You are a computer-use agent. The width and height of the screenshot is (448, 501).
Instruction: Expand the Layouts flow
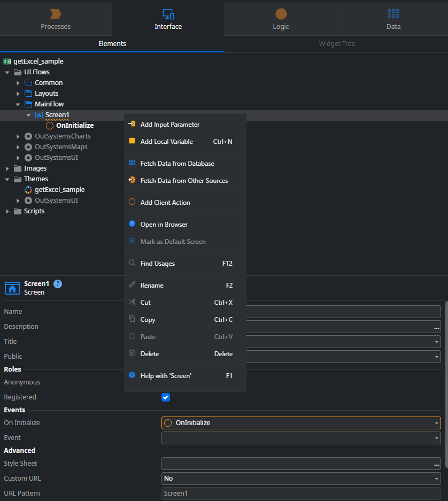coord(18,94)
